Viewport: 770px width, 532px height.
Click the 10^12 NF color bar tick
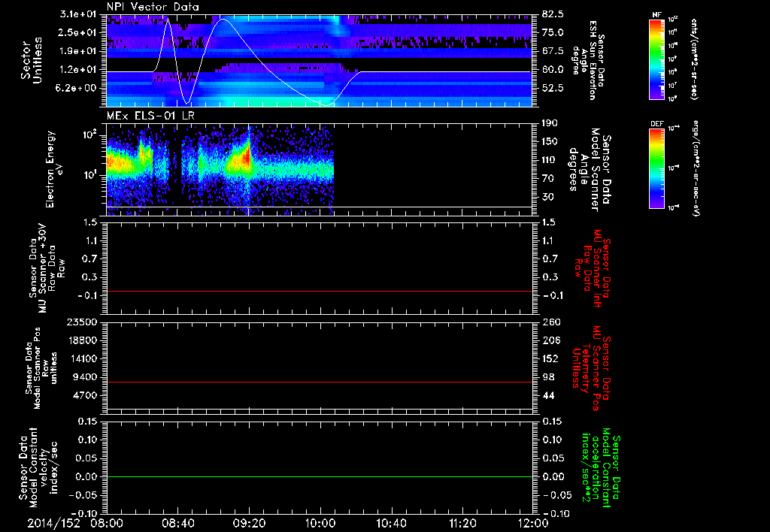point(673,20)
